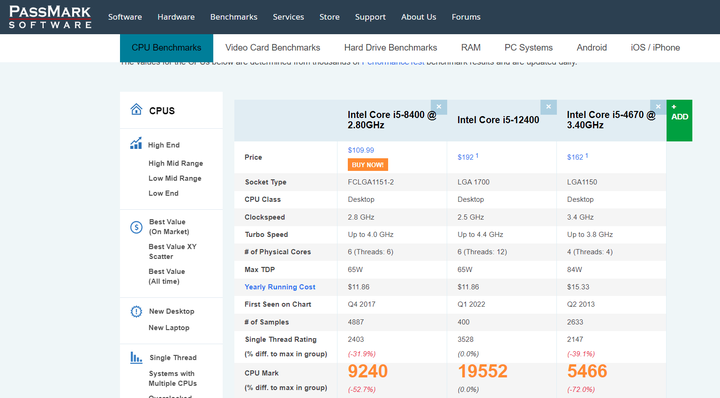Image resolution: width=720 pixels, height=398 pixels.
Task: Click the CPUS home icon
Action: (136, 109)
